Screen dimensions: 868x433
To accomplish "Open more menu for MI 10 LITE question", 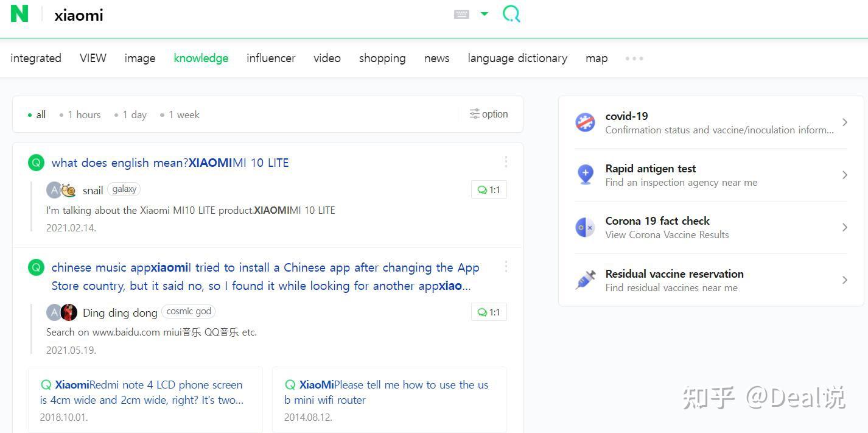I will pos(506,161).
